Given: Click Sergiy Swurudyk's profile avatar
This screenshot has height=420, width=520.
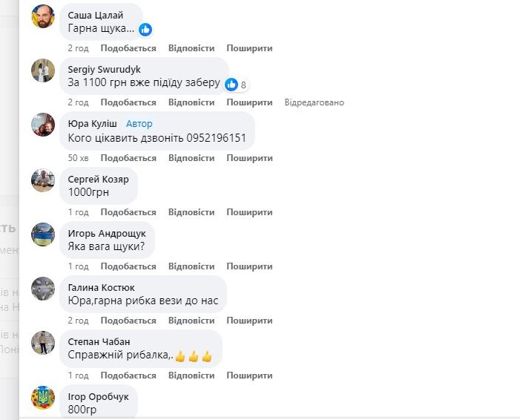Looking at the screenshot, I should [x=43, y=70].
